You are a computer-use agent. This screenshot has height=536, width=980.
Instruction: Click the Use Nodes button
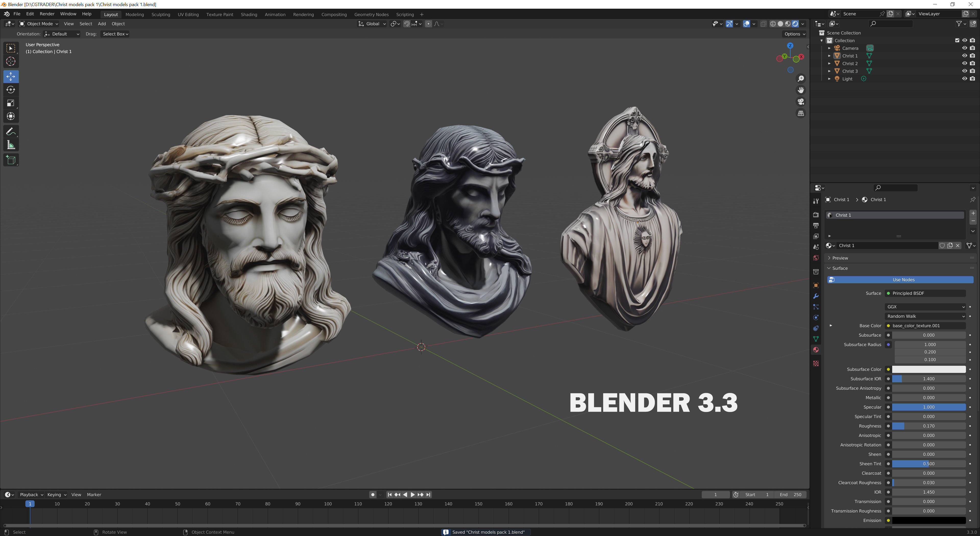click(900, 279)
